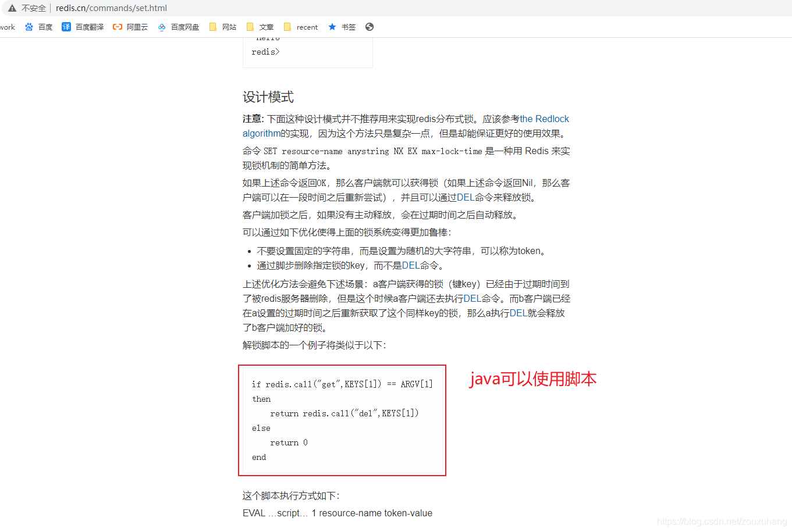Click the 'if redis.call("get",KEYS[1]) == ARGV[1]' code line

click(342, 384)
